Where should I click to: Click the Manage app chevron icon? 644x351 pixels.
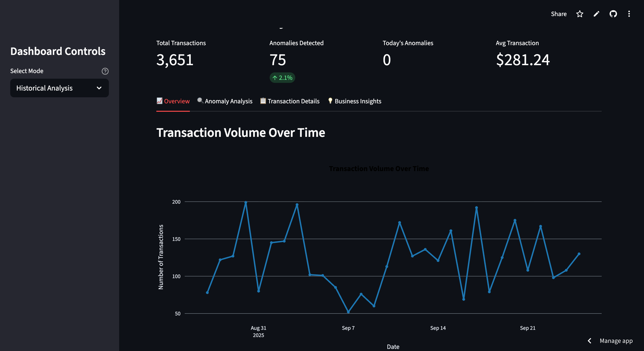point(590,341)
